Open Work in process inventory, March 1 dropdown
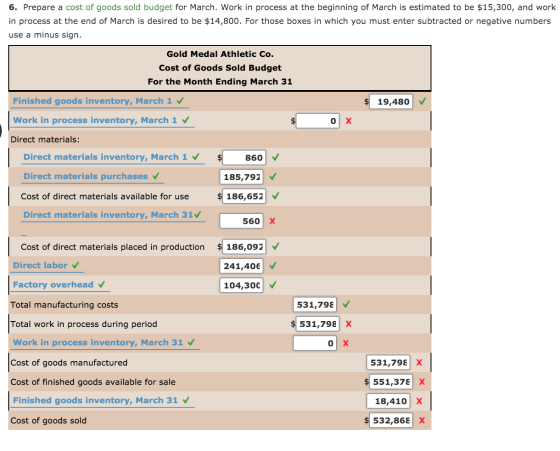This screenshot has height=451, width=560. click(x=101, y=120)
